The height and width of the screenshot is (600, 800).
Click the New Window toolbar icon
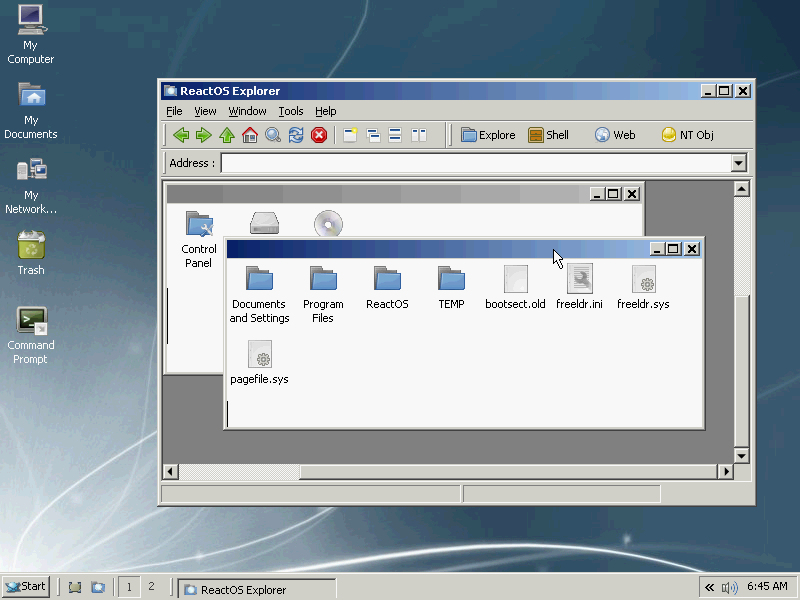click(350, 135)
